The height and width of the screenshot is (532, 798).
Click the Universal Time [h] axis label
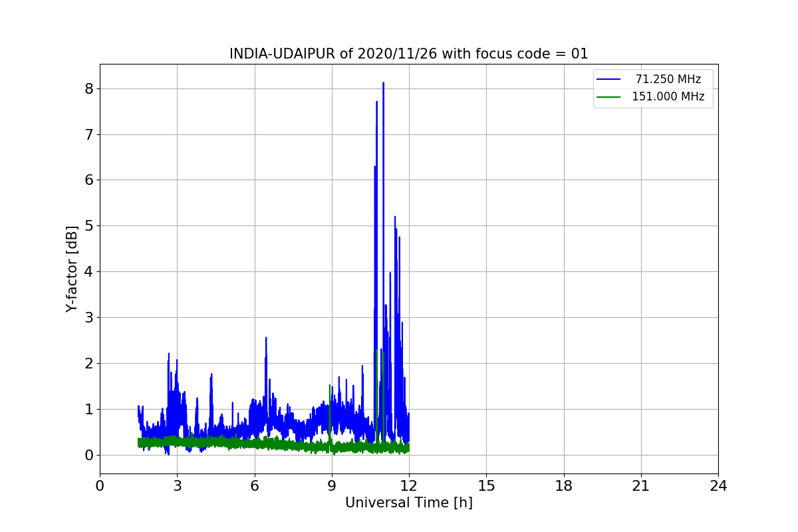click(408, 503)
